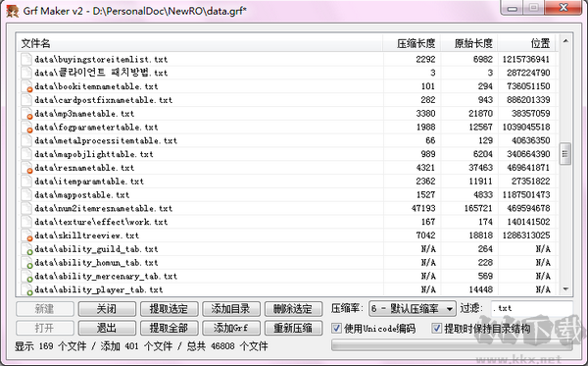Click the 删除选定 button

[293, 309]
